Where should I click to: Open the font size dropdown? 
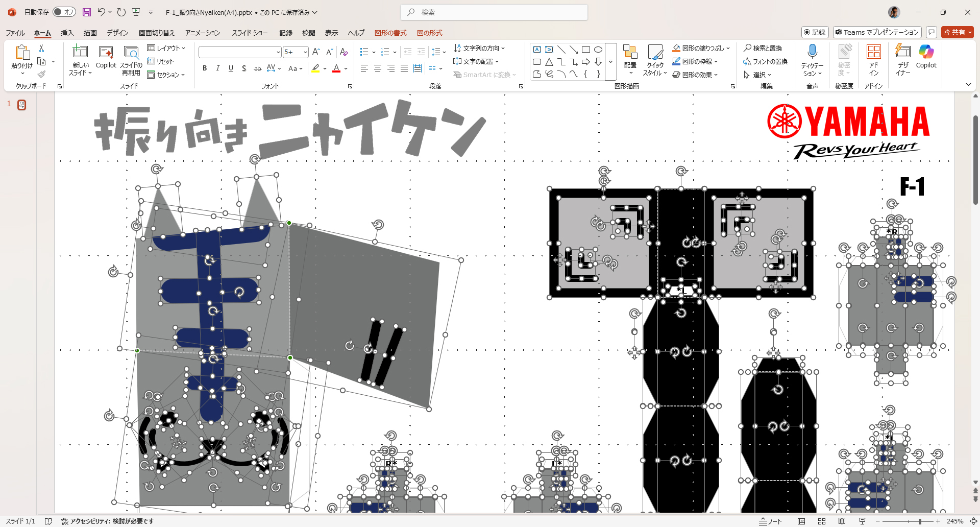[305, 52]
